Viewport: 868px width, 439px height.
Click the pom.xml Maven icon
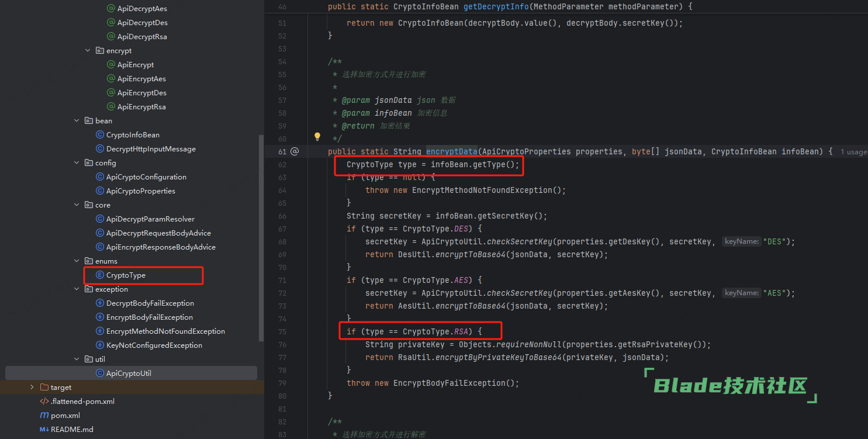44,416
